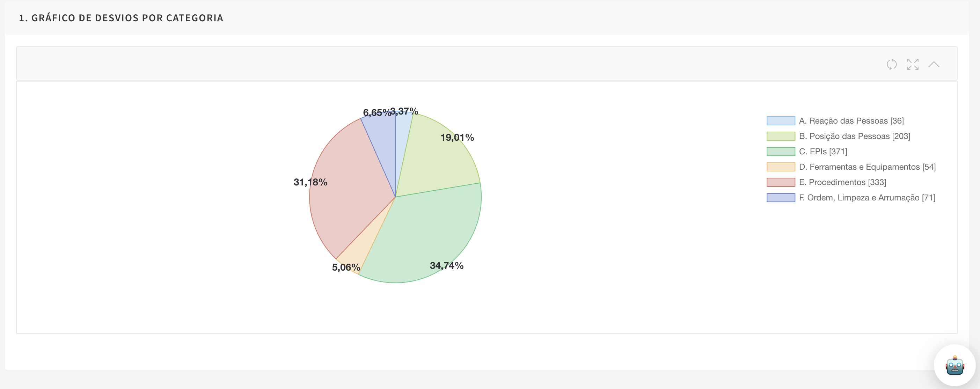Hide 'D. Ferramentas e Equipamentos [54]' via legend text
This screenshot has width=980, height=389.
click(x=867, y=167)
